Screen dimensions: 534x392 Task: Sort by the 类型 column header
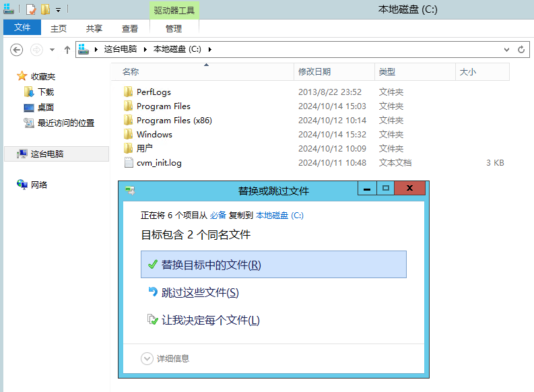click(415, 72)
